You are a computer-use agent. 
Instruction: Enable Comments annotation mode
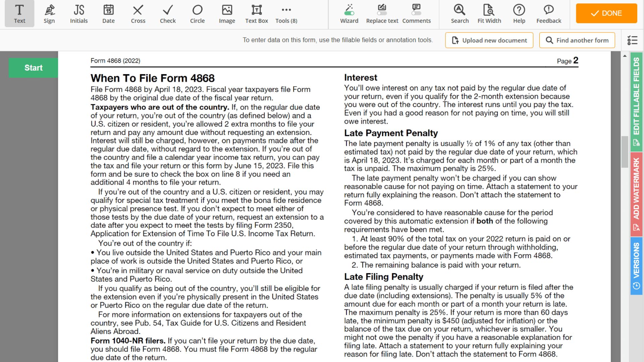(417, 14)
